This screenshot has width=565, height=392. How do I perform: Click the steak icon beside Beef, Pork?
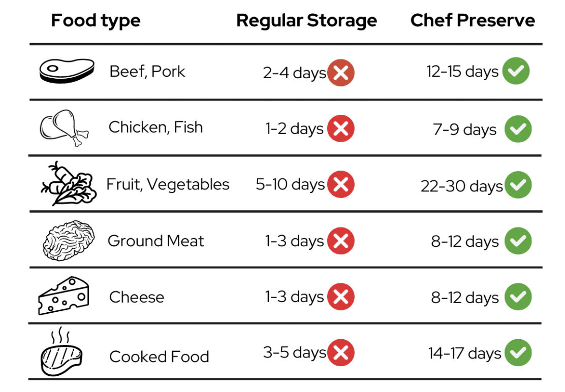pos(67,71)
